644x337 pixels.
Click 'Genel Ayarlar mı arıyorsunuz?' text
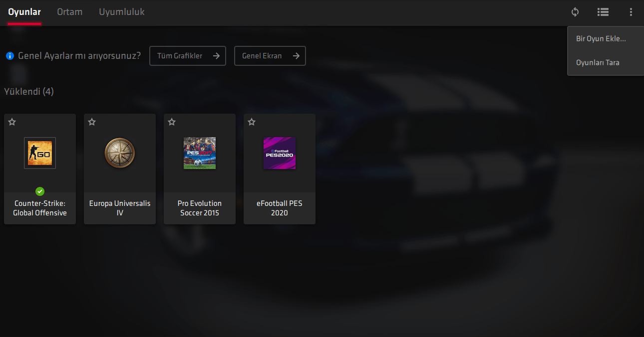(x=79, y=56)
